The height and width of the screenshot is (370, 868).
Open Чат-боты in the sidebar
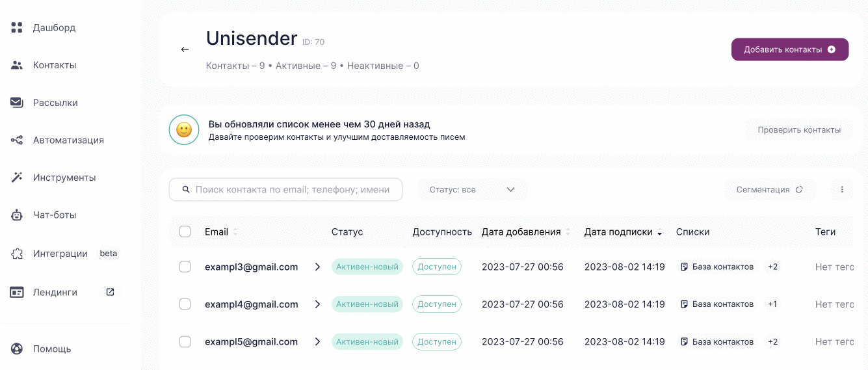[55, 215]
